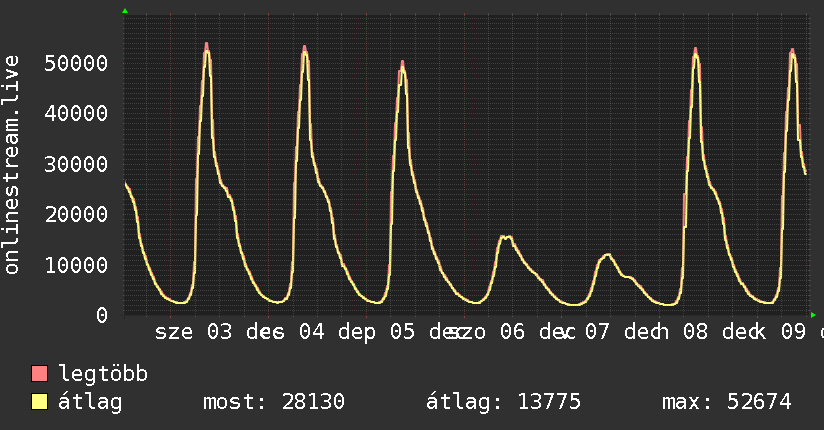The height and width of the screenshot is (430, 824).
Task: Click the 0 y-axis label
Action: click(x=102, y=315)
